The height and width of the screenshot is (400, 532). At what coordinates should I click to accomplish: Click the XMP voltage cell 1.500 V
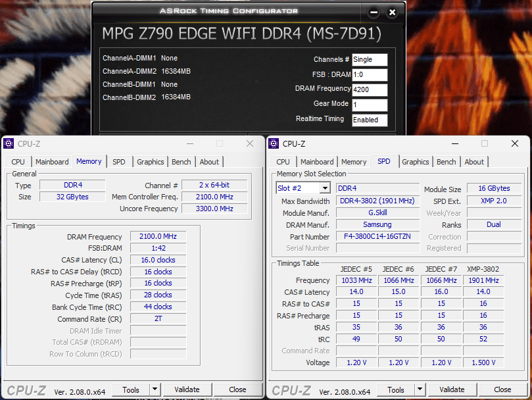(x=483, y=362)
